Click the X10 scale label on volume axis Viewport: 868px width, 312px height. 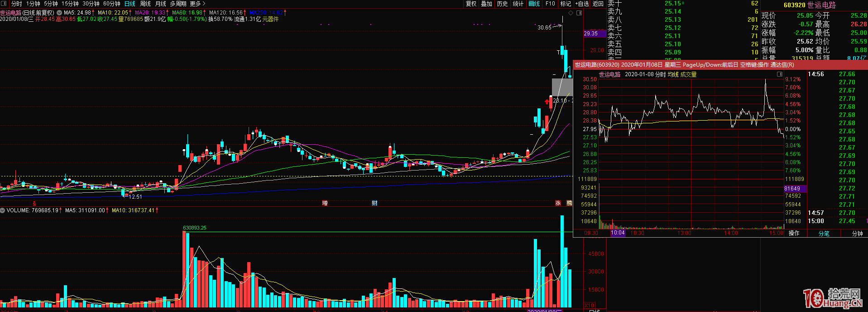click(x=589, y=305)
